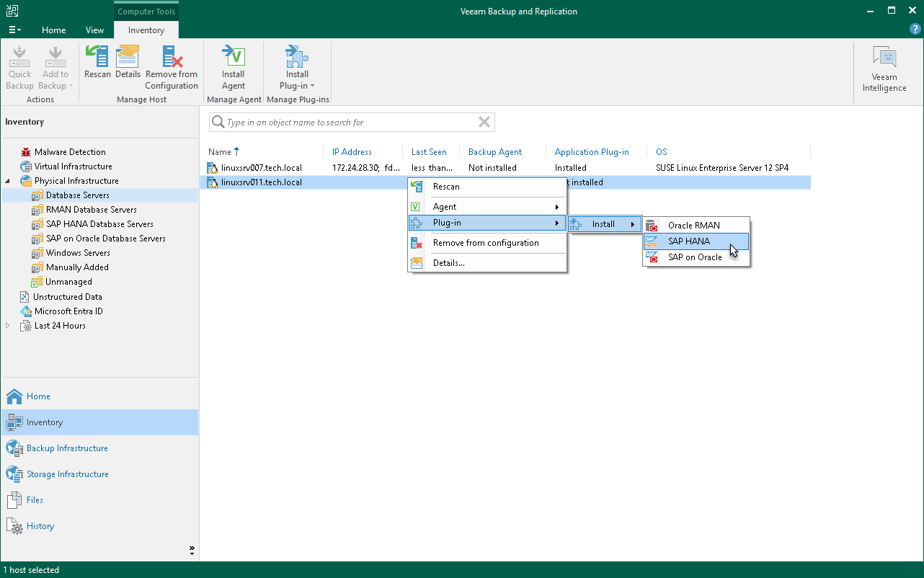Select Windows Servers tree node
Viewport: 924px width, 578px height.
tap(78, 253)
